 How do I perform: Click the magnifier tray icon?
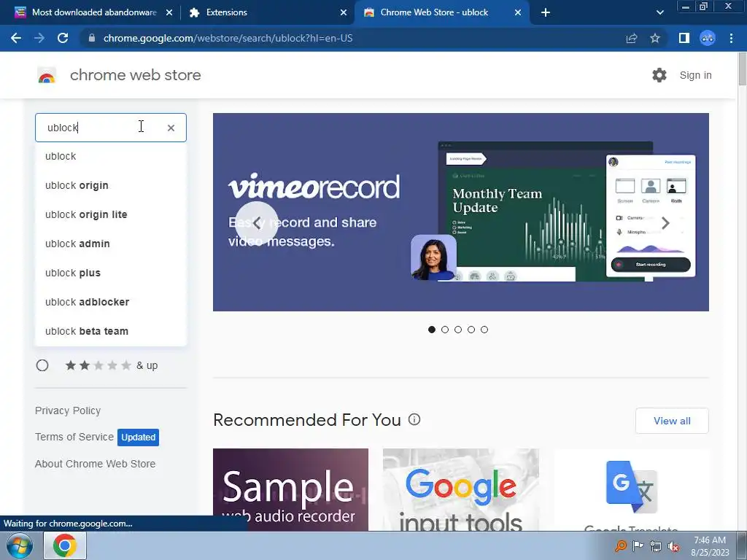(620, 546)
